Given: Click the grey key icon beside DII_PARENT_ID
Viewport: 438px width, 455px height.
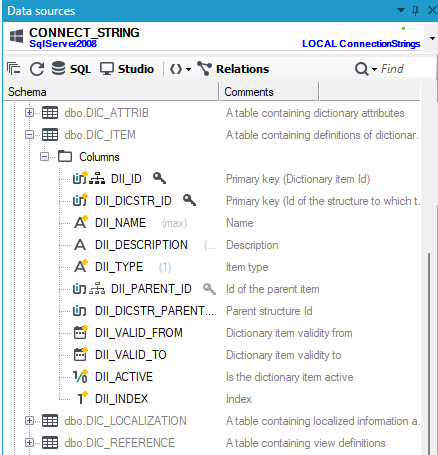Looking at the screenshot, I should [209, 289].
